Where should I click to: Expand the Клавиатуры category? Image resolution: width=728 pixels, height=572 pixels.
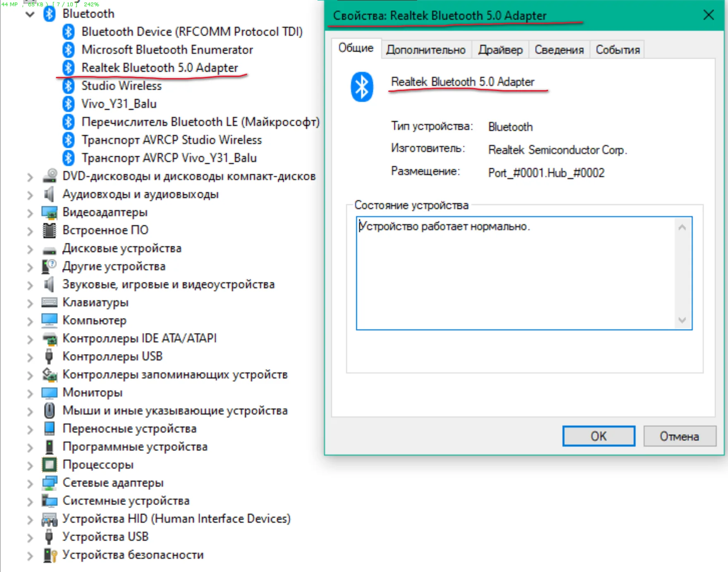click(30, 304)
